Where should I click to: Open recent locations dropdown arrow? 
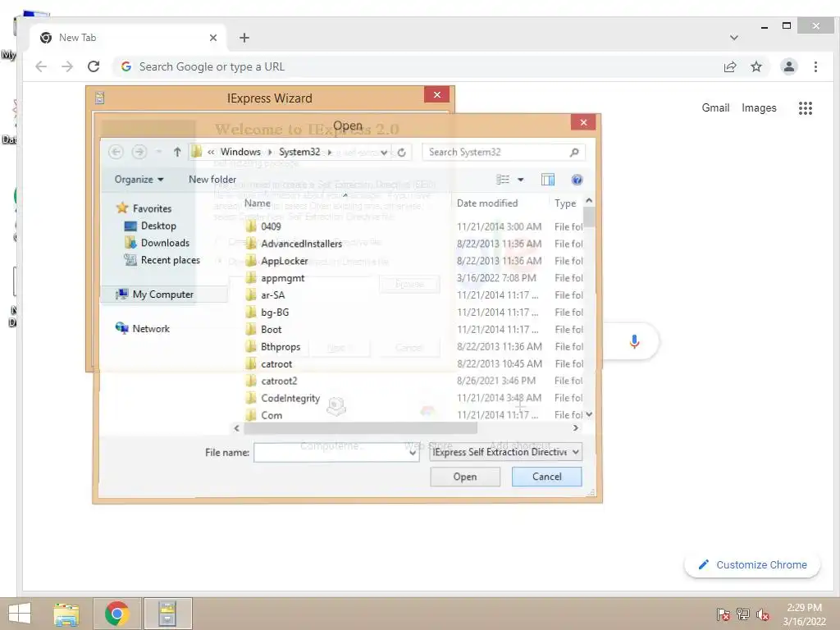tap(158, 152)
